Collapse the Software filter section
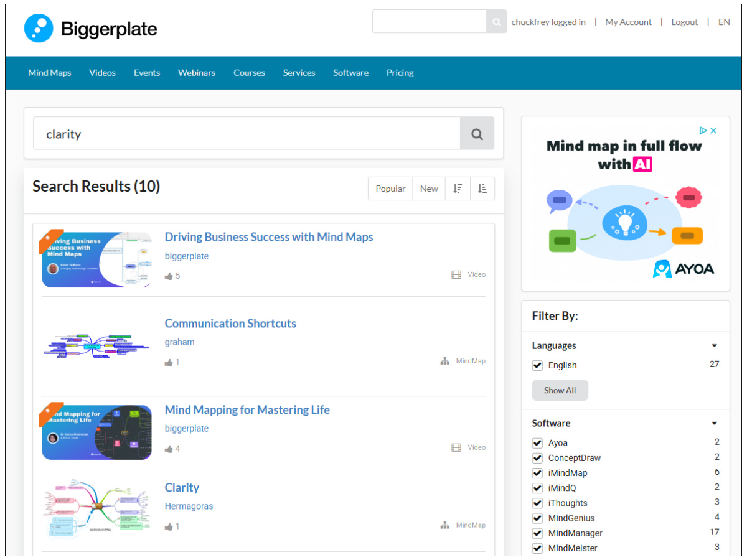747x560 pixels. pyautogui.click(x=714, y=424)
